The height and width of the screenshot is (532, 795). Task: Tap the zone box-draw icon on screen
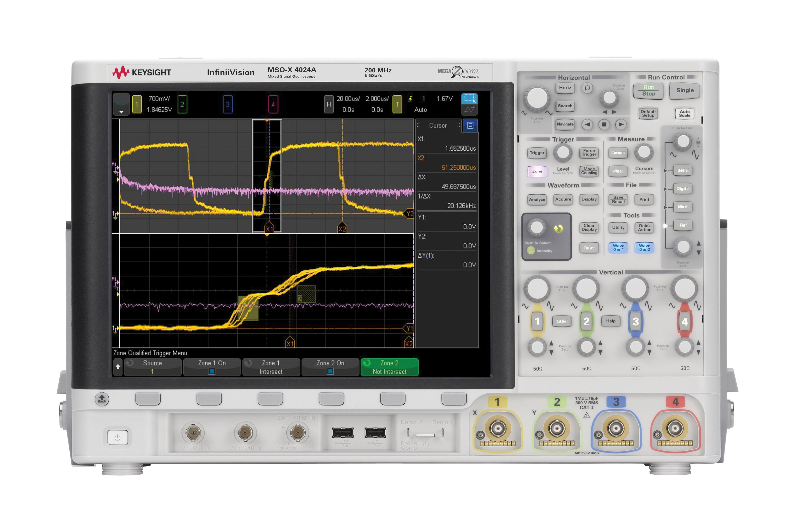tap(470, 98)
